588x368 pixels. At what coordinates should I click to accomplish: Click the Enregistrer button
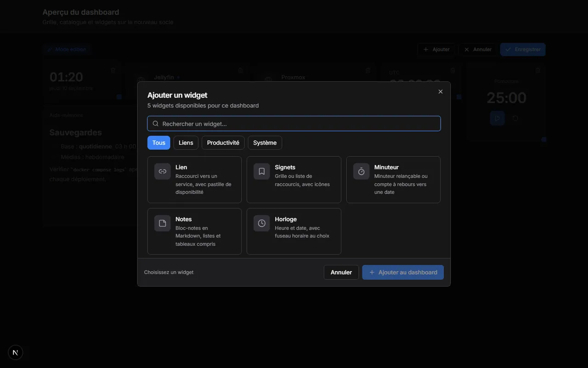pyautogui.click(x=523, y=49)
